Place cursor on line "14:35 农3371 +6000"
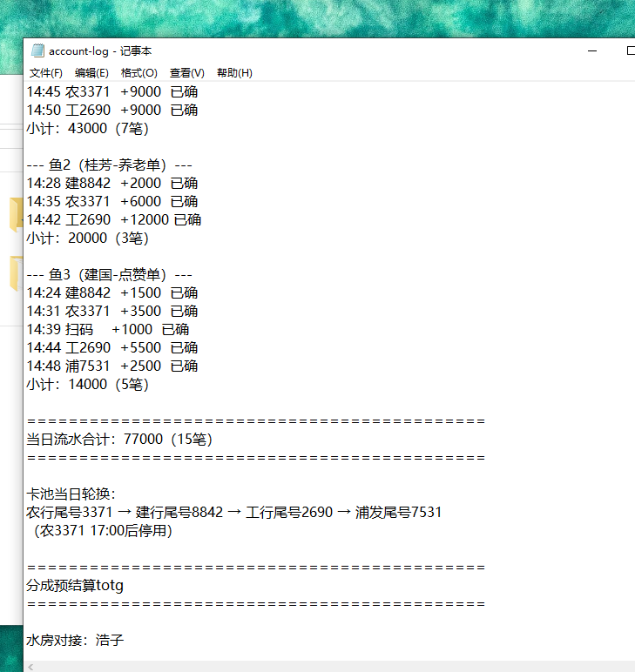The width and height of the screenshot is (635, 672). [111, 201]
